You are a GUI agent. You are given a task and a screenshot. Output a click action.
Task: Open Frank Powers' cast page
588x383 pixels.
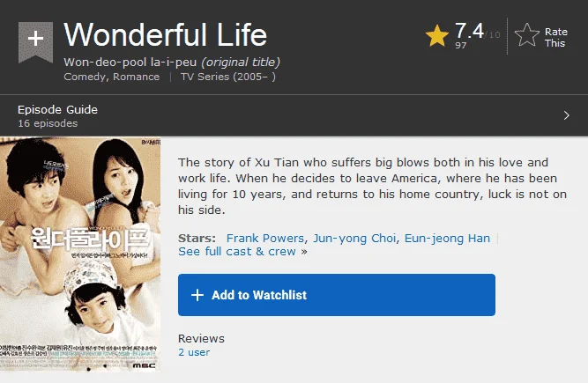[265, 238]
